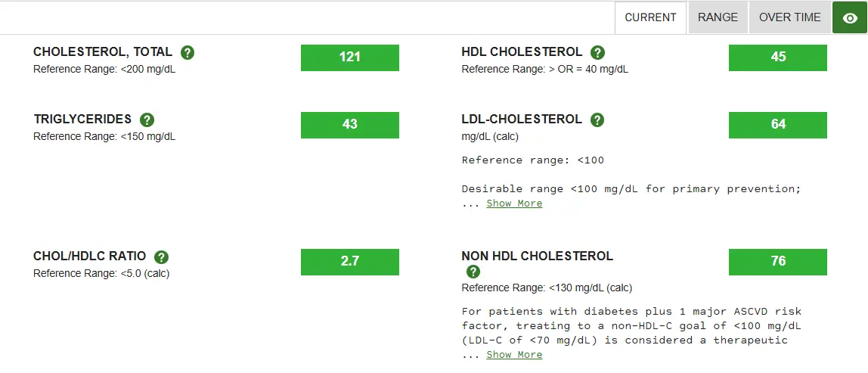The width and height of the screenshot is (868, 373).
Task: Expand Show More under LDL-Cholesterol
Action: (x=514, y=204)
